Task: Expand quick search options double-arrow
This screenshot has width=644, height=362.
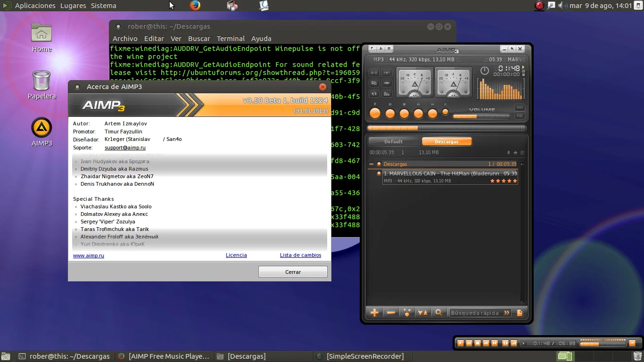Action: [506, 313]
